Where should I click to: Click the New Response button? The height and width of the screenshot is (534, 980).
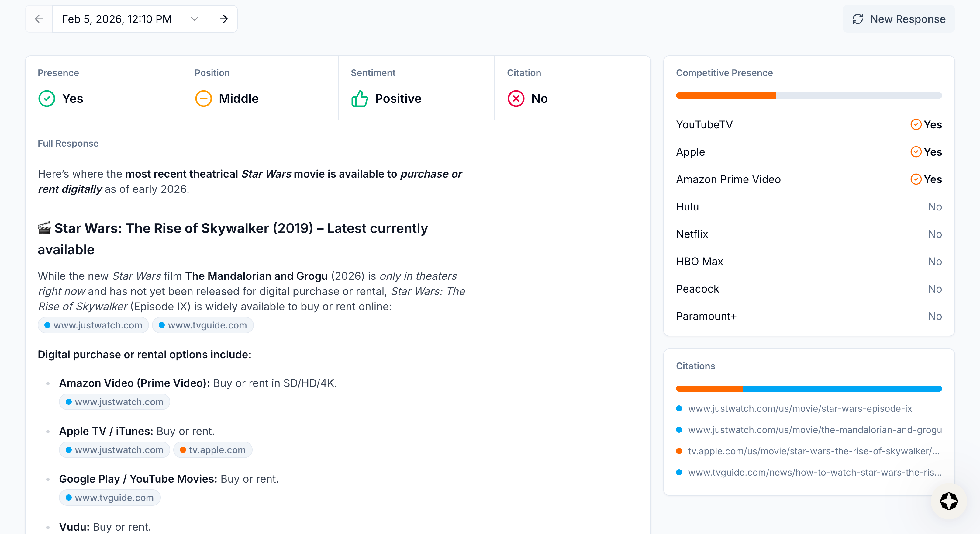point(898,19)
